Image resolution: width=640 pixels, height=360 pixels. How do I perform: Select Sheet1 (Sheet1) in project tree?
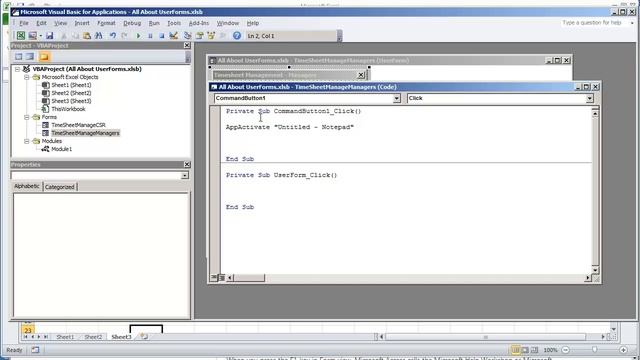point(71,85)
